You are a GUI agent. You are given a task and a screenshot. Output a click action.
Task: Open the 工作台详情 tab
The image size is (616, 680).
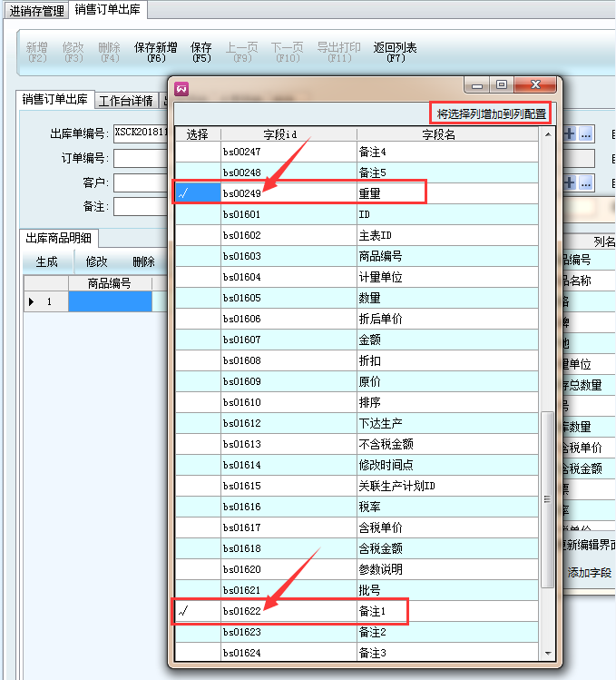[125, 100]
